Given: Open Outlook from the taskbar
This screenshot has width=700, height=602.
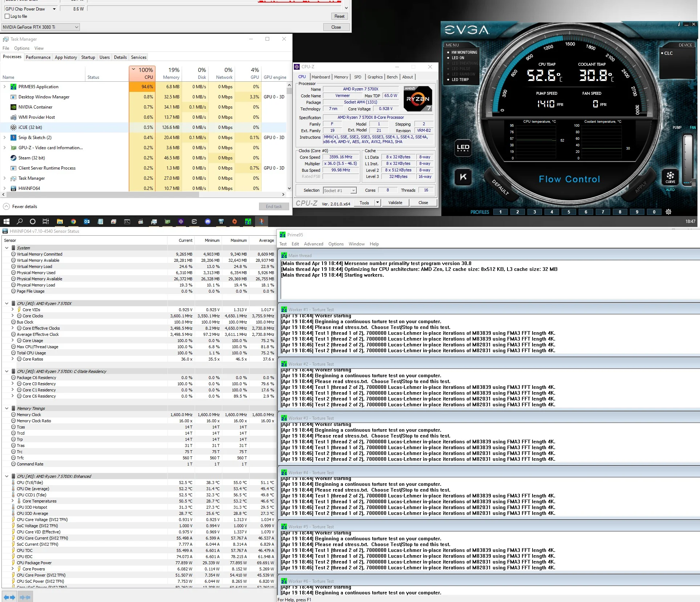Looking at the screenshot, I should tap(87, 221).
